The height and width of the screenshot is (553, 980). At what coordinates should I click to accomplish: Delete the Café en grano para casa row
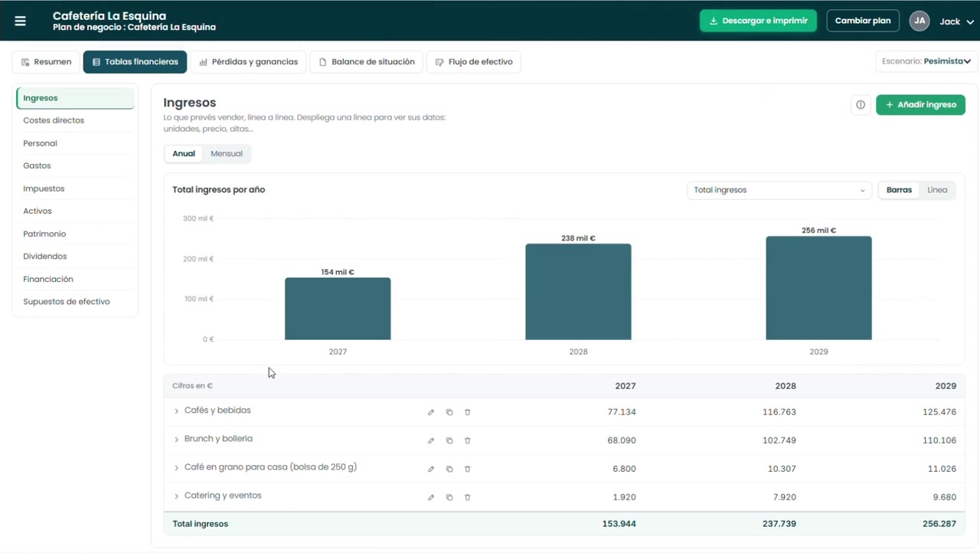(468, 469)
